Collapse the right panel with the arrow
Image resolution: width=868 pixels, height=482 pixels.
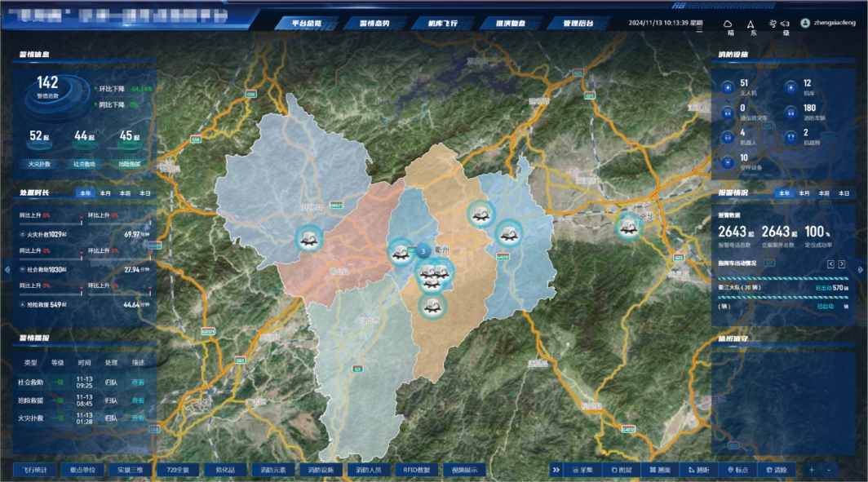point(862,268)
